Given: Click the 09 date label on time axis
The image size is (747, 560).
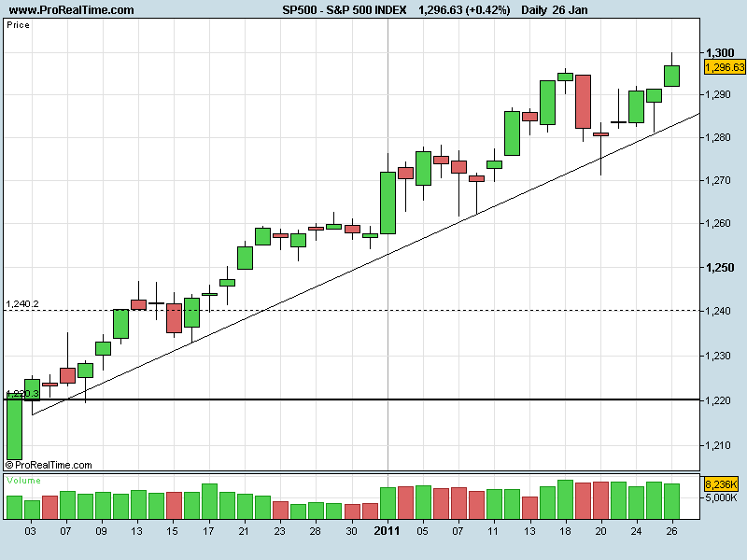Looking at the screenshot, I should pos(102,531).
